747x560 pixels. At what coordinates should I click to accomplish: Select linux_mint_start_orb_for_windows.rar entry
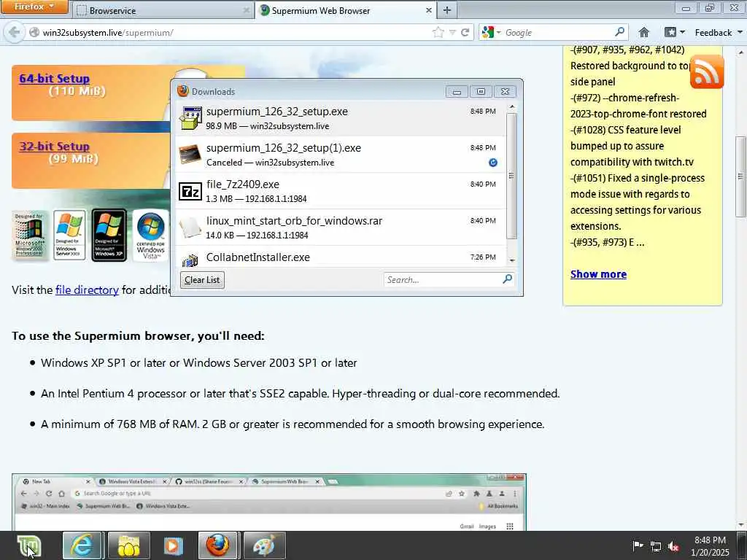click(x=340, y=227)
